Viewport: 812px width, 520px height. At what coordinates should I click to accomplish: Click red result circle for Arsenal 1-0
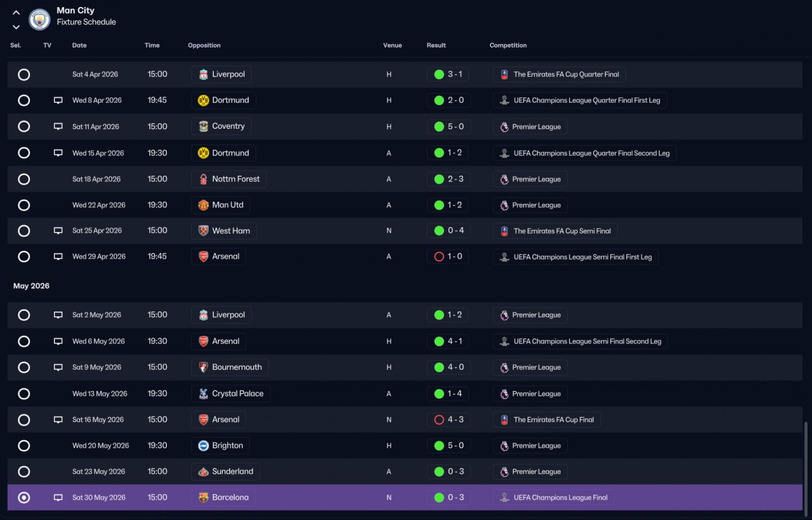439,257
